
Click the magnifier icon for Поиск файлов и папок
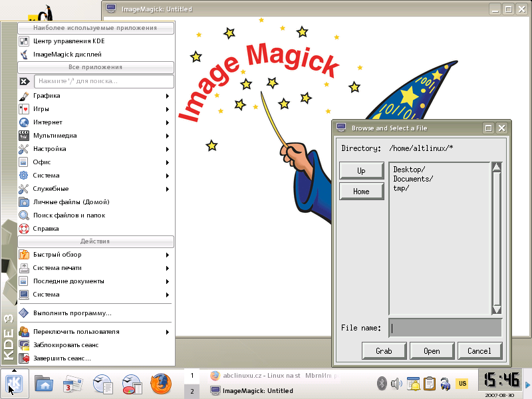(24, 215)
